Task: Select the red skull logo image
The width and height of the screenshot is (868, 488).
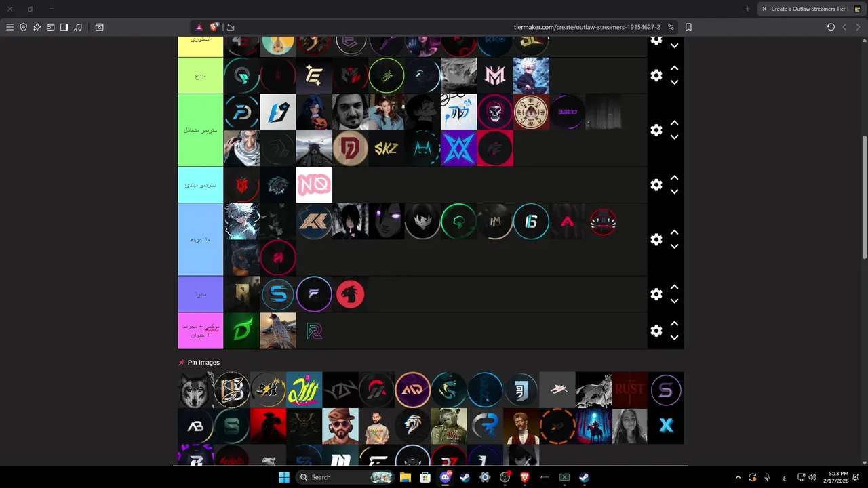Action: coord(495,112)
